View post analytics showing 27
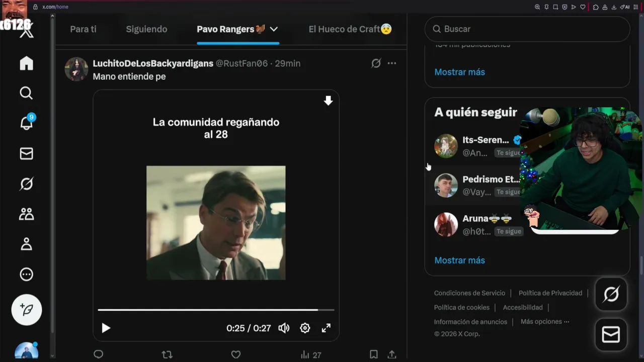This screenshot has width=644, height=362. (310, 355)
